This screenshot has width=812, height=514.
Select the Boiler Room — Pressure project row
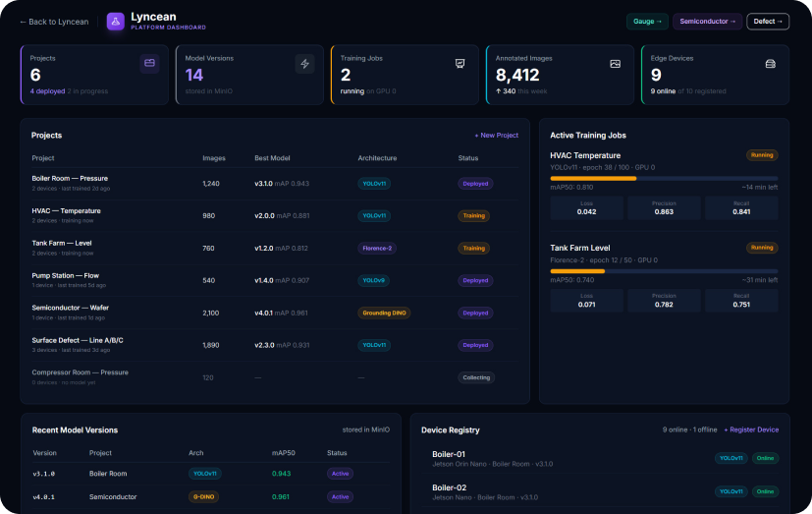[275, 184]
